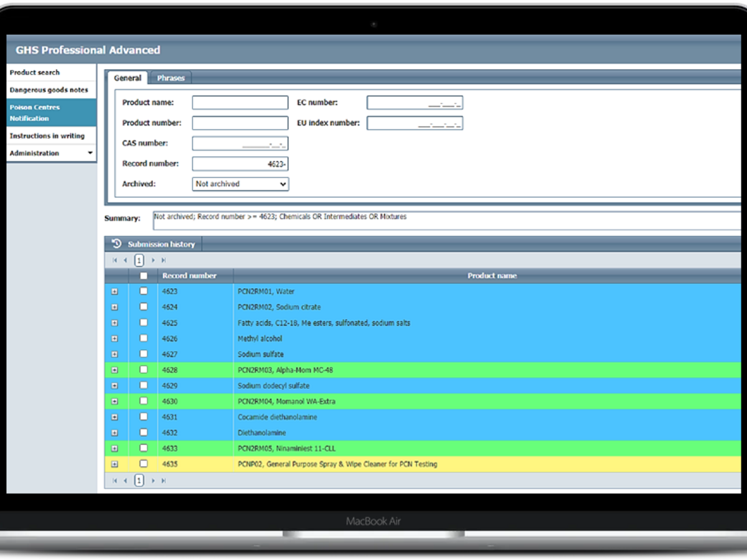Expand row 4624 Sodium citrate
The width and height of the screenshot is (747, 560).
click(x=115, y=307)
